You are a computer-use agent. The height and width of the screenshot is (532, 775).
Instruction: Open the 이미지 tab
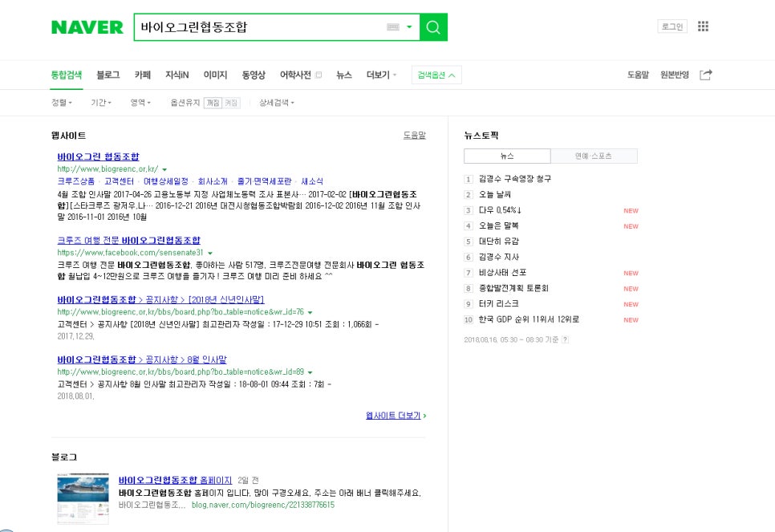(215, 75)
